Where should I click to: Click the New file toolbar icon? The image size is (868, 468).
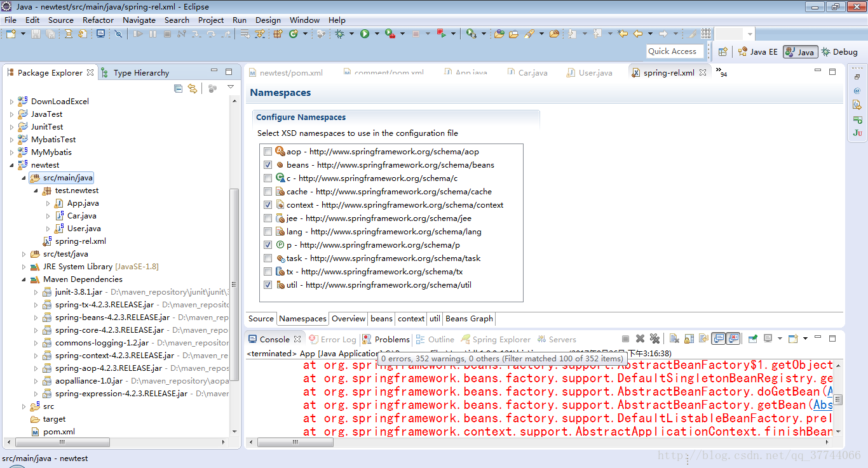pos(11,34)
